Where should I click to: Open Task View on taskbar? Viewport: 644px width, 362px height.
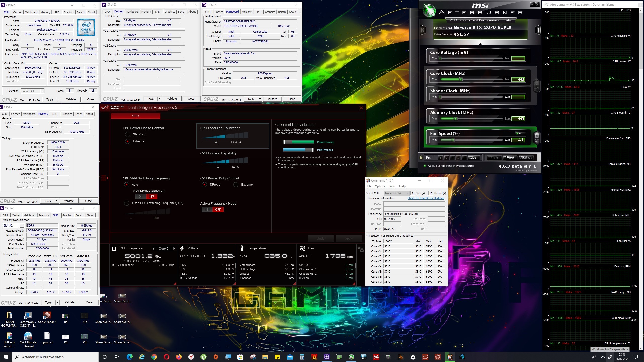coord(117,357)
